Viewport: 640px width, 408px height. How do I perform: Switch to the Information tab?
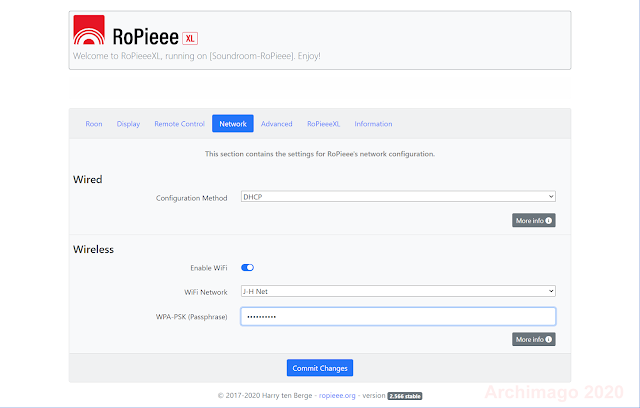click(373, 124)
